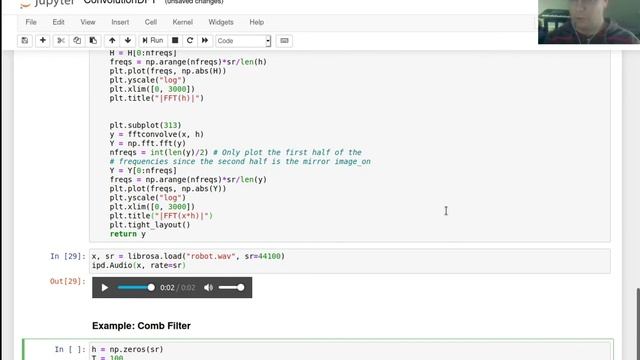Move selected cell down arrow
This screenshot has width=640, height=360.
(x=128, y=41)
